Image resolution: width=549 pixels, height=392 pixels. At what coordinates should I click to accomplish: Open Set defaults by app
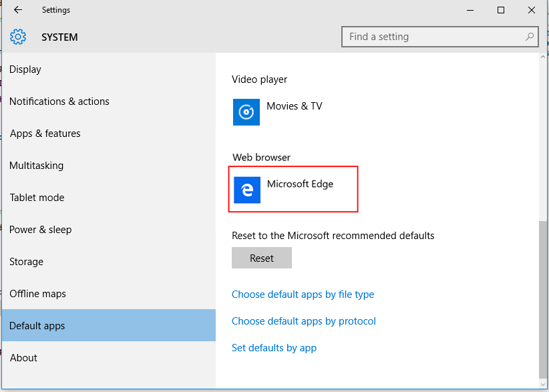click(x=274, y=347)
